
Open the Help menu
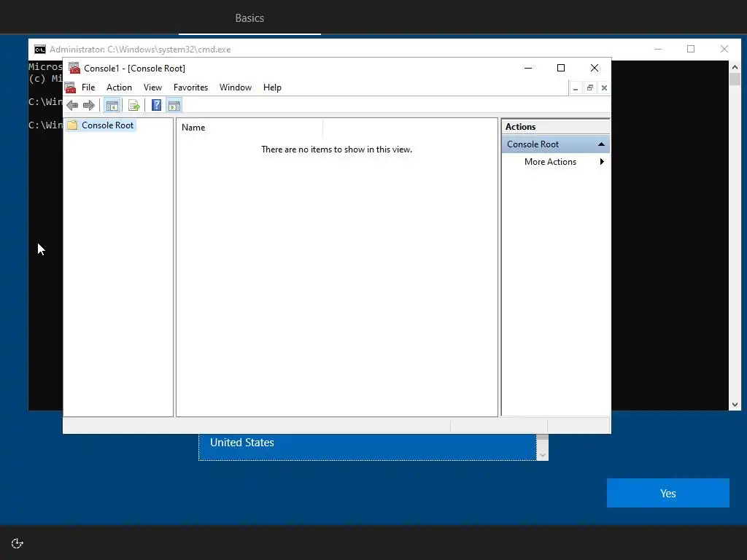click(x=272, y=87)
